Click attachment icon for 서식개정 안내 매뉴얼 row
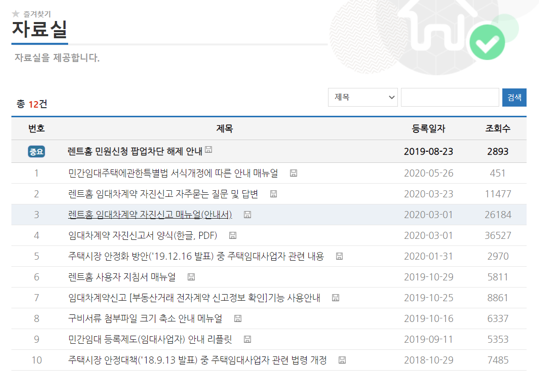 pos(293,173)
